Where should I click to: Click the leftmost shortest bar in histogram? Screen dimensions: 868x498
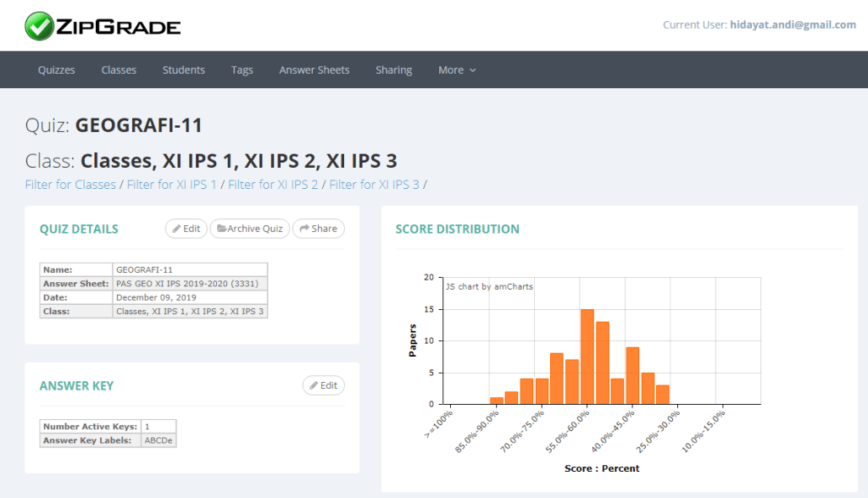(497, 401)
